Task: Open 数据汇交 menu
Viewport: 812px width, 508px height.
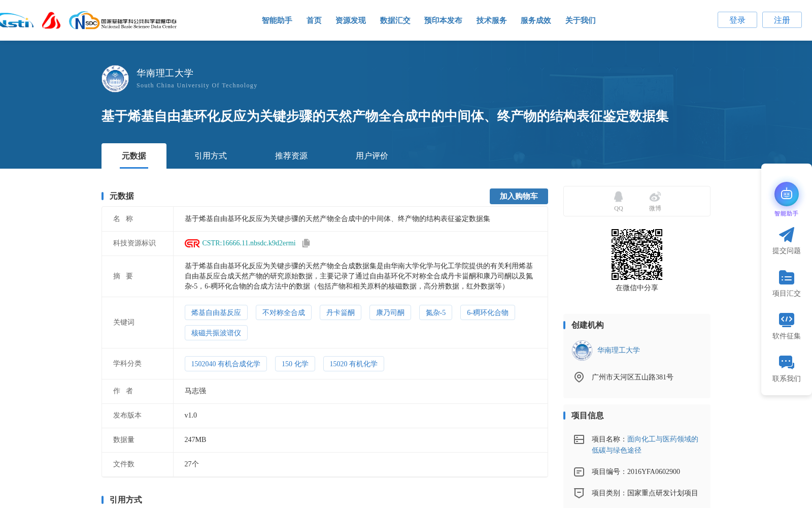Action: (x=395, y=20)
